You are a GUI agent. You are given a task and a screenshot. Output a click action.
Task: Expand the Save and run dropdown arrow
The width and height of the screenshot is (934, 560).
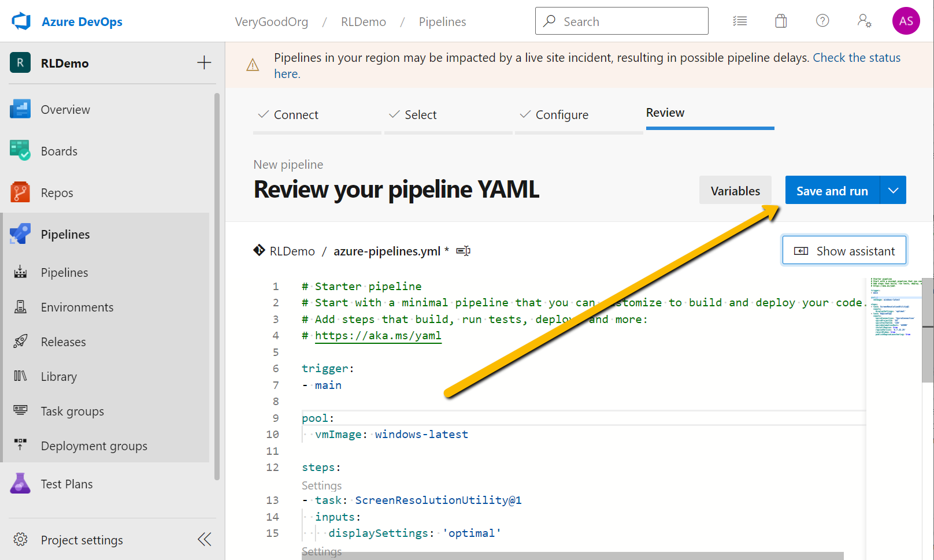893,190
